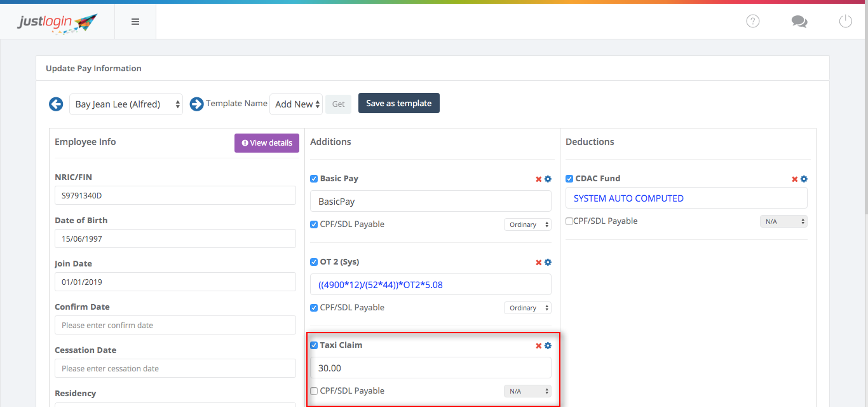This screenshot has height=407, width=868.
Task: Click the Basic Pay formula field
Action: [431, 201]
